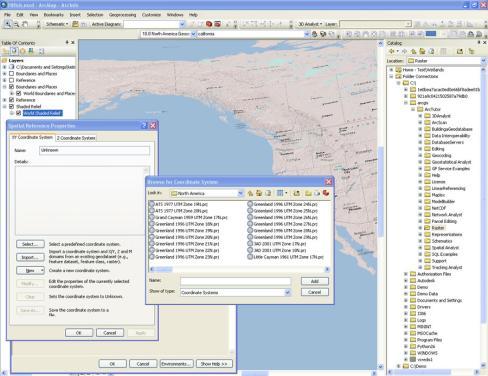Switch to the XY Coordinate System tab

32,137
